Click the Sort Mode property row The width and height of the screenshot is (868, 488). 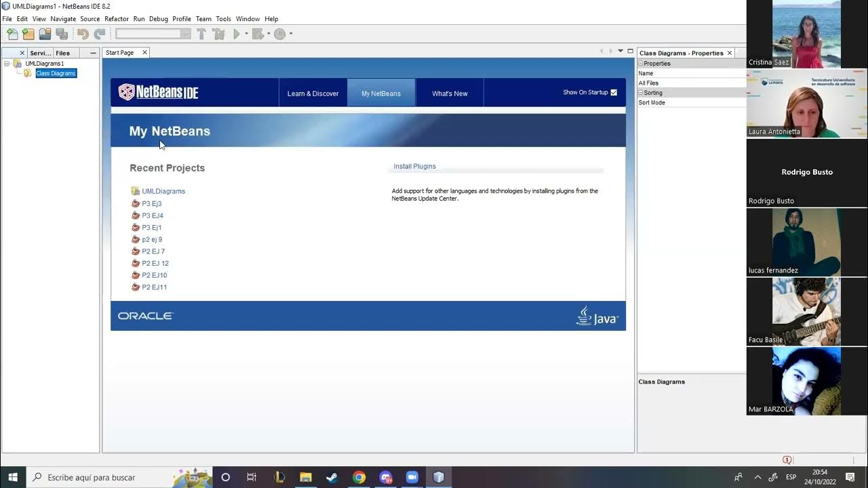click(x=691, y=103)
